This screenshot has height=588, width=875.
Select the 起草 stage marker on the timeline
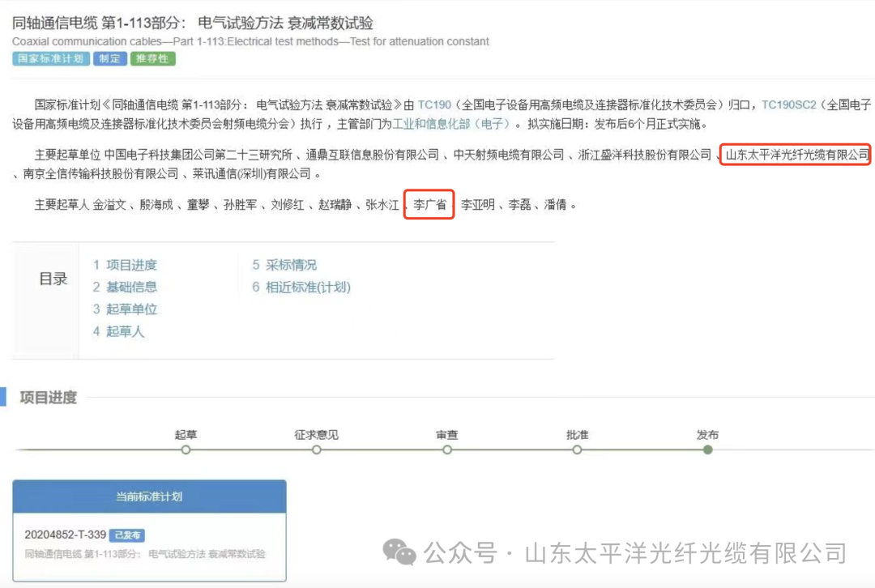[186, 450]
